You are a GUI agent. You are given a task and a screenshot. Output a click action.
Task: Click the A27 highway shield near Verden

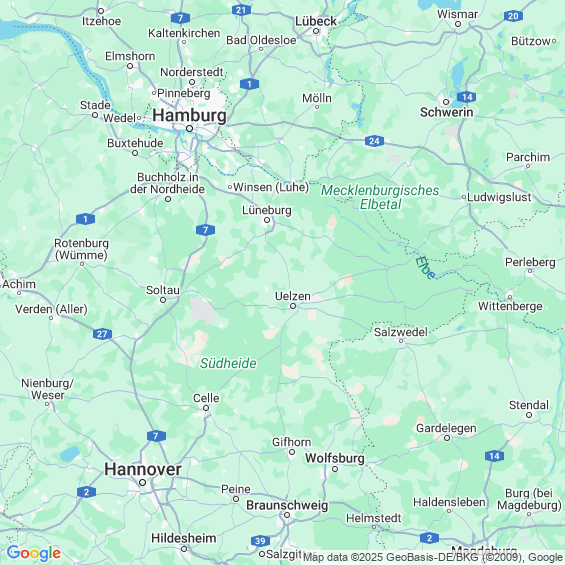102,334
